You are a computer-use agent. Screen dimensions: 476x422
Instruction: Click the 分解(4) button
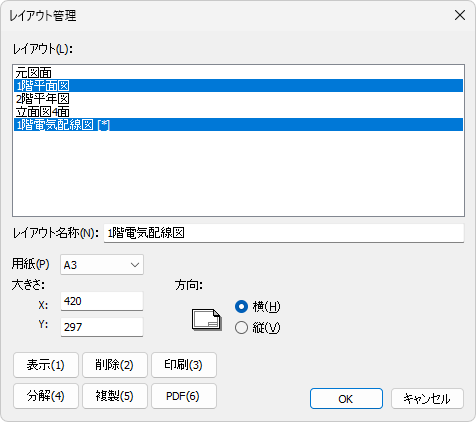pyautogui.click(x=46, y=396)
